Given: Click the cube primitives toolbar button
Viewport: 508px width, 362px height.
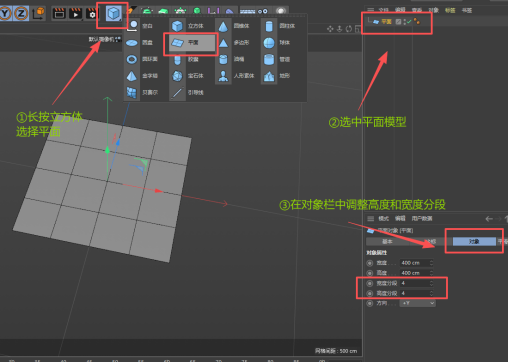Looking at the screenshot, I should coord(113,14).
